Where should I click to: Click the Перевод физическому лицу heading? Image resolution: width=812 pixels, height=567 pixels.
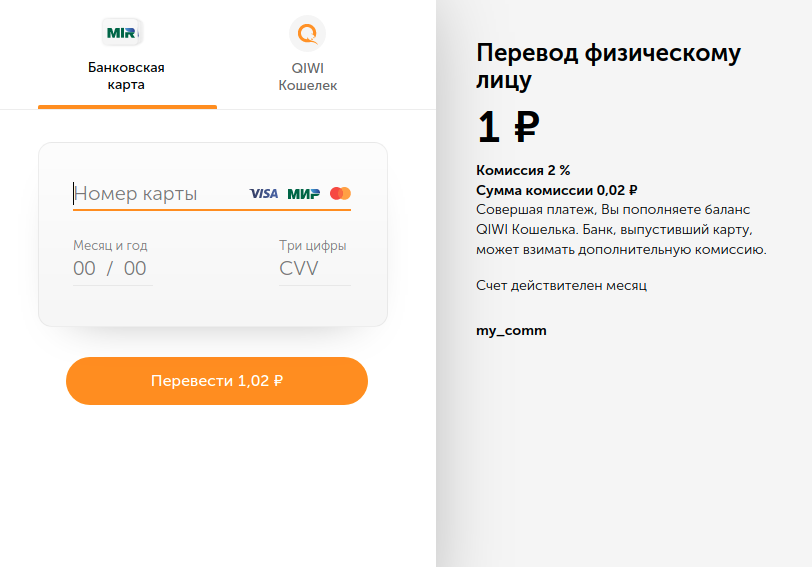[x=608, y=66]
